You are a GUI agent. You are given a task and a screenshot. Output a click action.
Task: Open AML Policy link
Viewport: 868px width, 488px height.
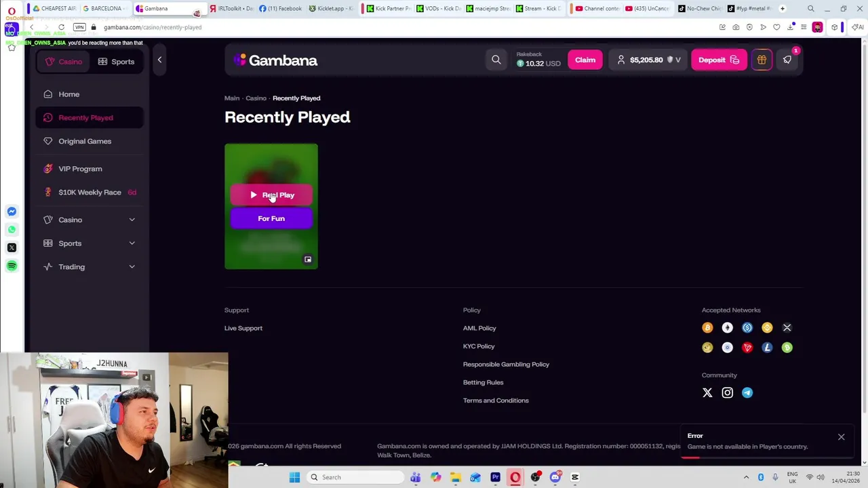[x=479, y=328]
